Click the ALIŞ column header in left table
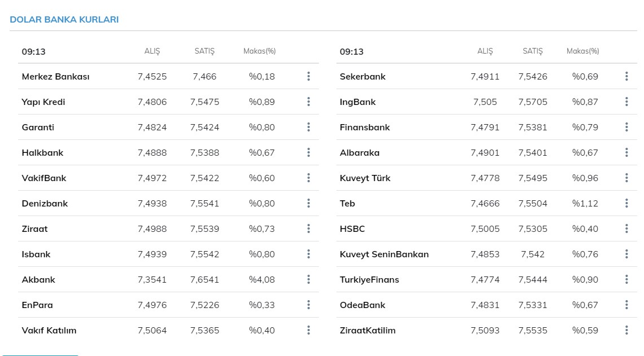644x356 pixels. 152,51
